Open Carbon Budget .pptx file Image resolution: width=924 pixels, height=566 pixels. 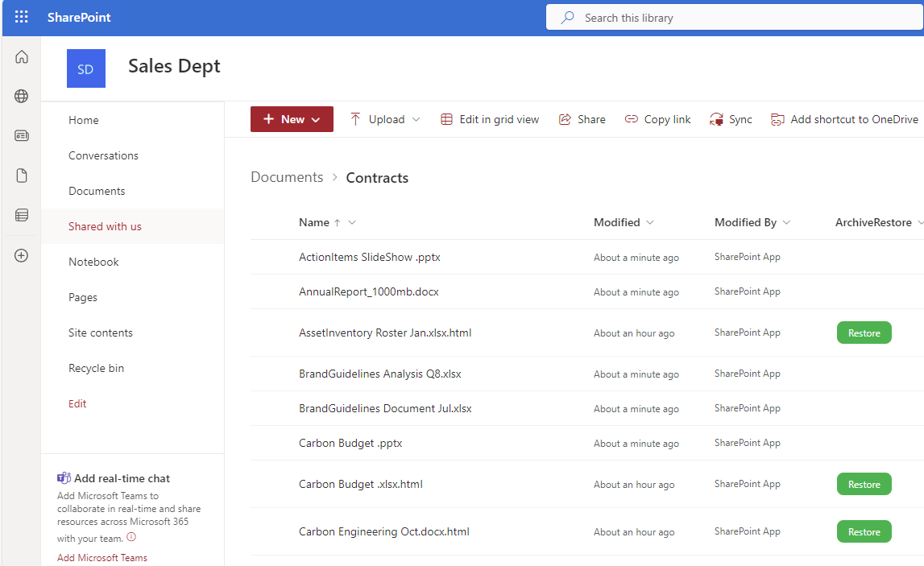(x=350, y=444)
